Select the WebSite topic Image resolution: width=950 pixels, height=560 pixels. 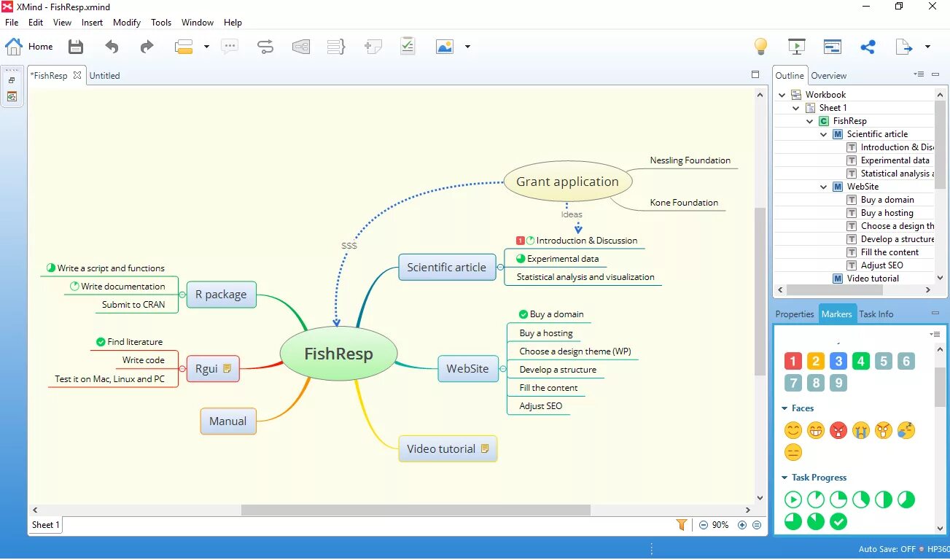[x=467, y=369]
